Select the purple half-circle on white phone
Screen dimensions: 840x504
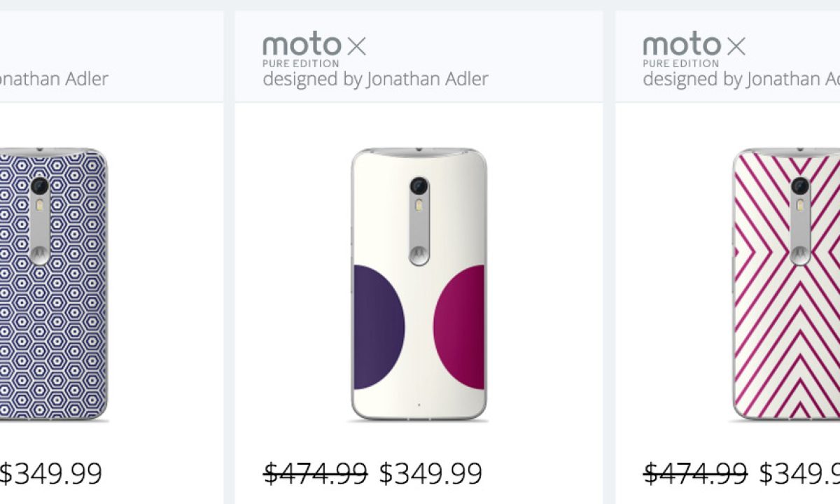[377, 327]
